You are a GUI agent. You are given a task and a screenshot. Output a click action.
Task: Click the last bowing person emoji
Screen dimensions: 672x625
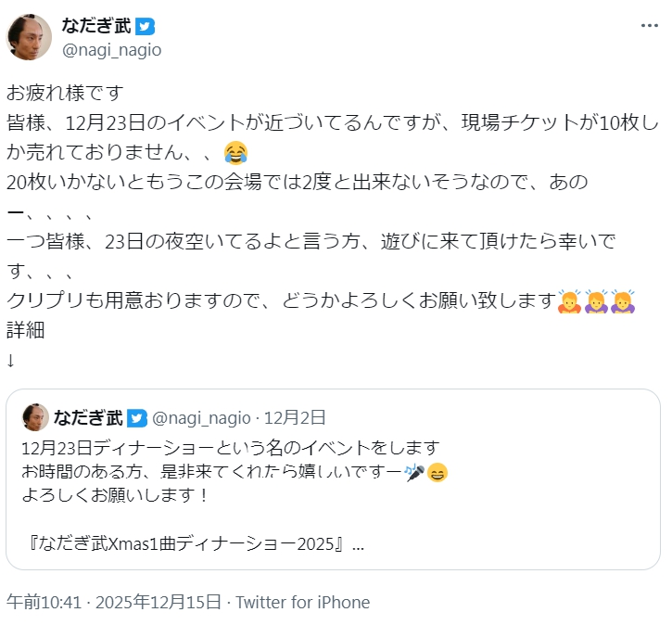pos(622,301)
